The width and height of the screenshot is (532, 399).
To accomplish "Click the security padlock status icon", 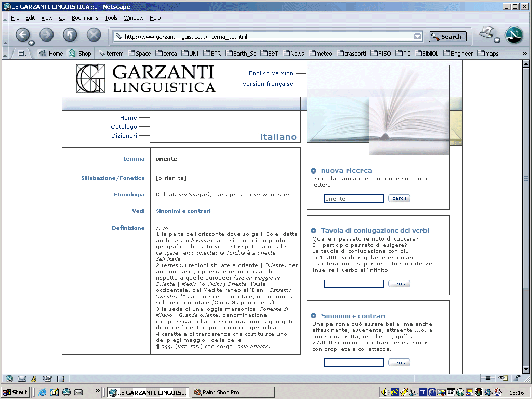I will pos(517,378).
